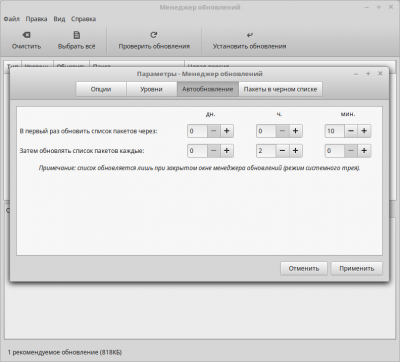The image size is (400, 362).
Task: Click the 'В первый раз обновить список пакетов через:' label
Action: (x=88, y=131)
